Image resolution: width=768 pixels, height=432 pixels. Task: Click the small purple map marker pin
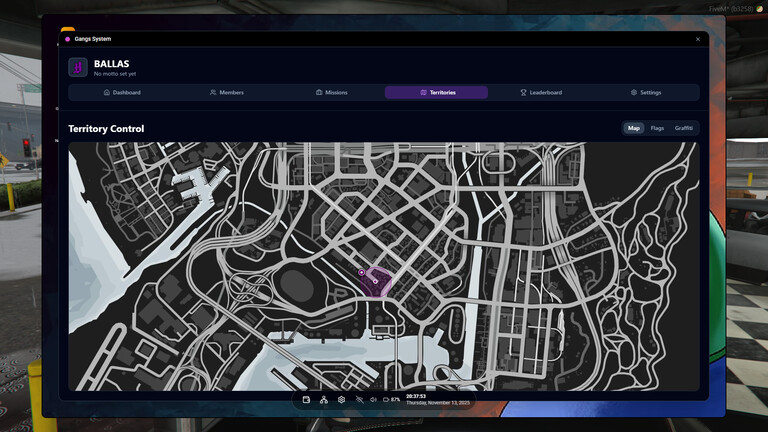[361, 272]
